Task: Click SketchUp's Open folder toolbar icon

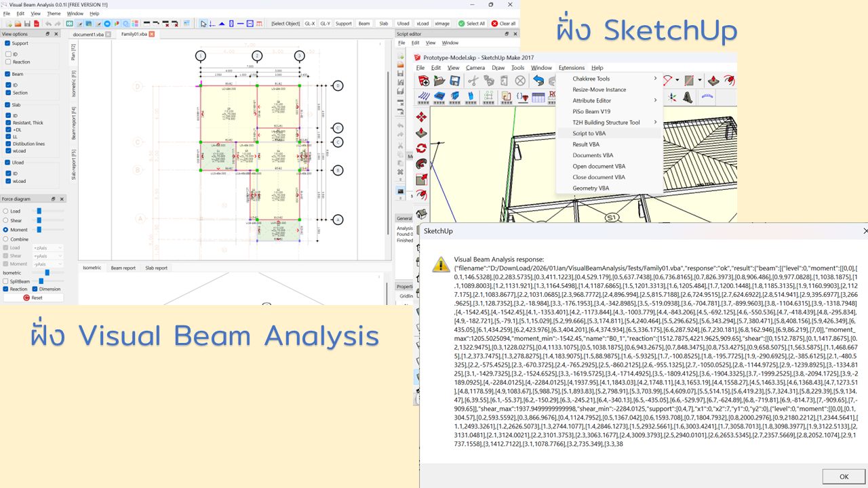Action: [x=439, y=81]
